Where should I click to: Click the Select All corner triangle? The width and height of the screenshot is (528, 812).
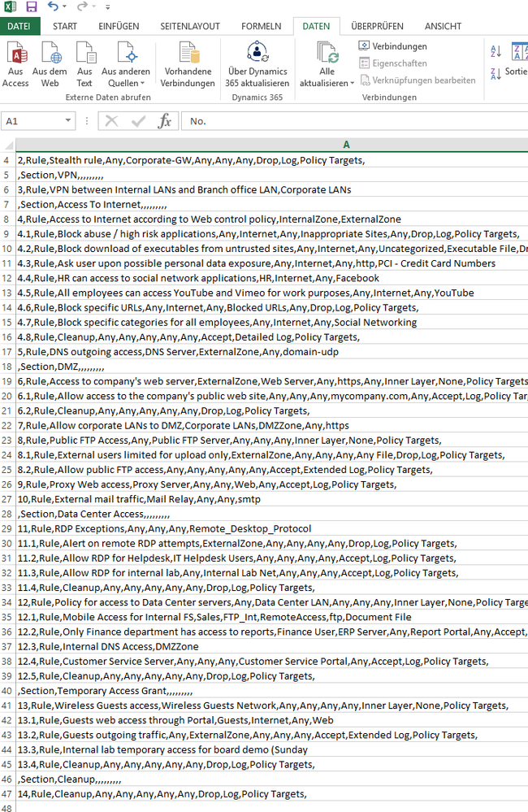[8, 145]
